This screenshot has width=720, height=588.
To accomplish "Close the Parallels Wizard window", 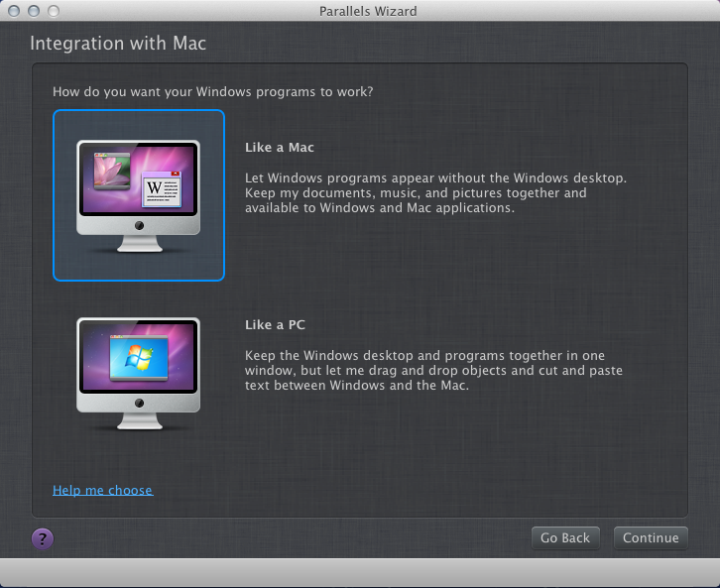I will tap(14, 11).
